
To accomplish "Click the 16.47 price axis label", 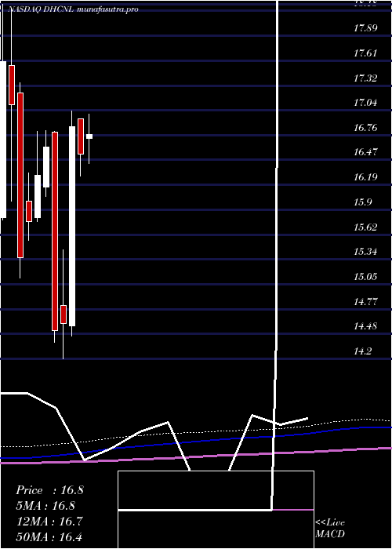I will [x=365, y=152].
